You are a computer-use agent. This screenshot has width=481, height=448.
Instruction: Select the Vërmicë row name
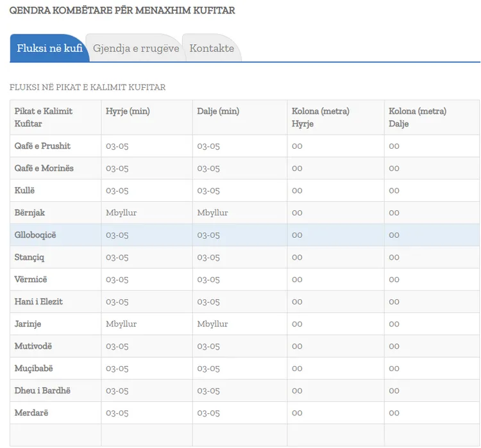31,279
